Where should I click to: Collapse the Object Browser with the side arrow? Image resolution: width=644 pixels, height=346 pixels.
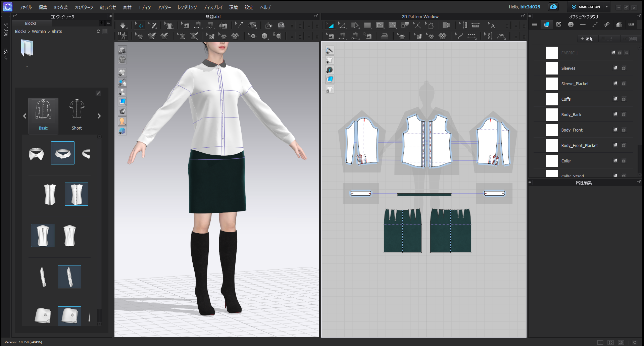click(530, 15)
